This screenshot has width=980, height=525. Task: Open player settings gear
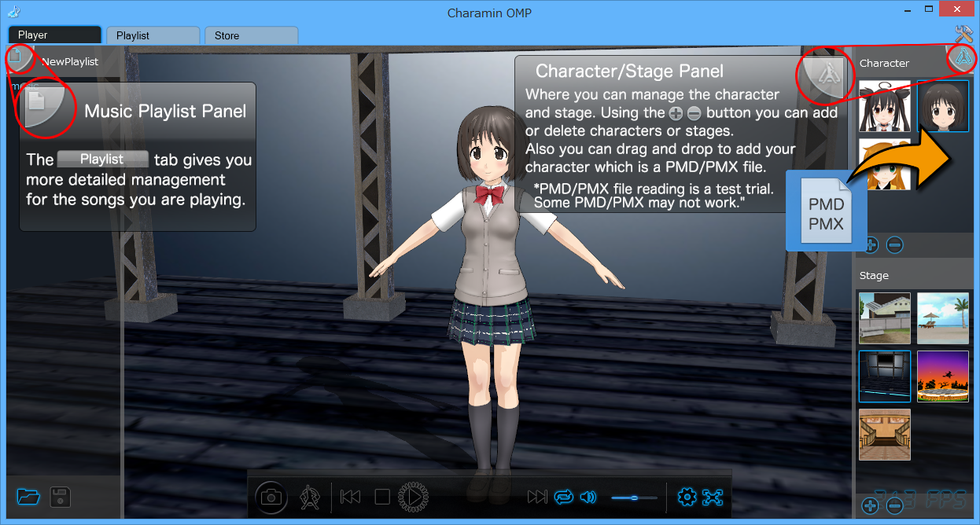(687, 497)
